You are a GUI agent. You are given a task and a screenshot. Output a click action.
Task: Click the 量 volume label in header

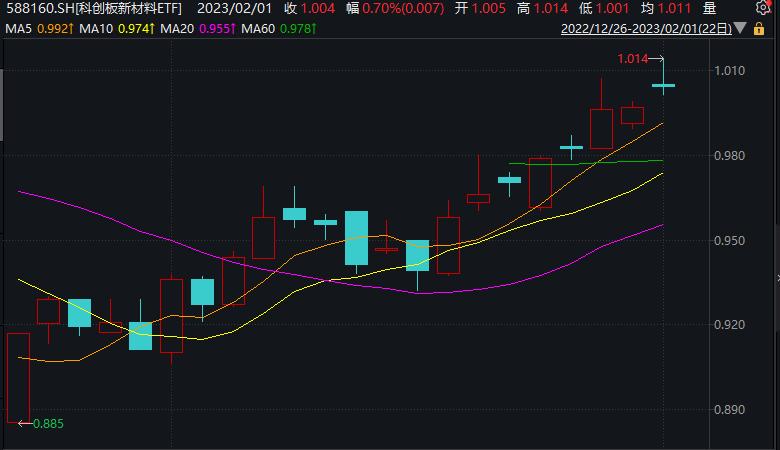[709, 8]
